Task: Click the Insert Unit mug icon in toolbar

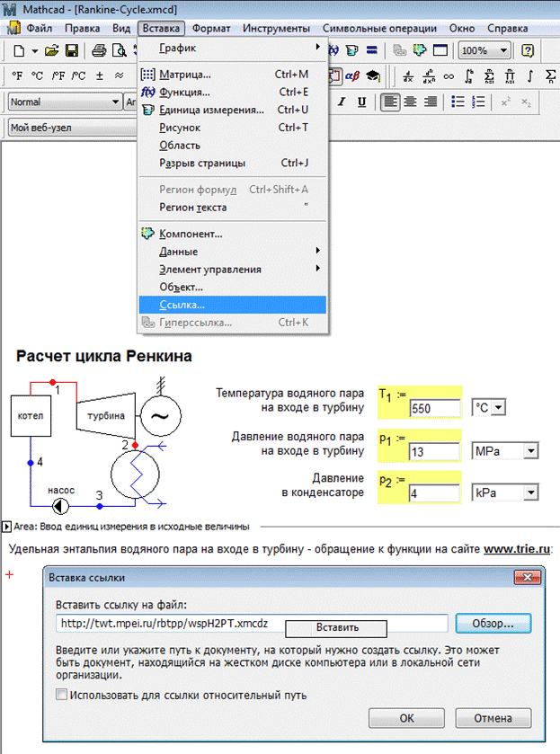Action: (x=352, y=50)
